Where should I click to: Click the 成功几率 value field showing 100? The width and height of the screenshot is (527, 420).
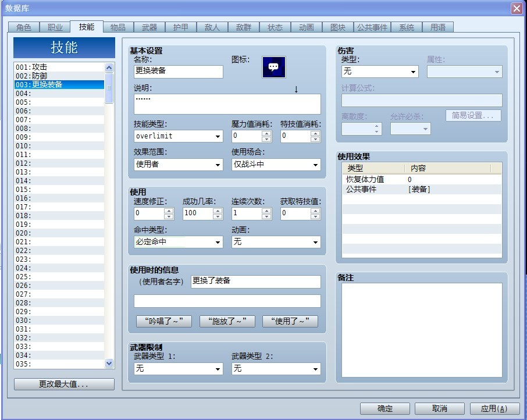tap(198, 213)
